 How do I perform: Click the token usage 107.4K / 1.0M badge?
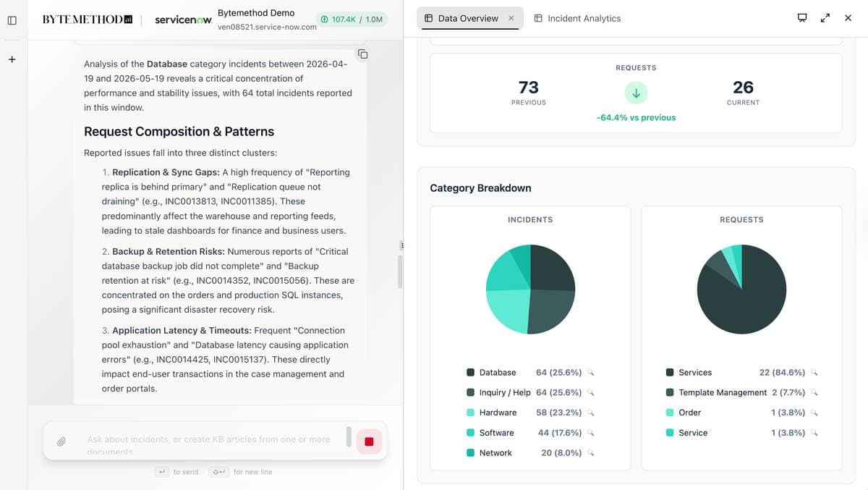[352, 20]
